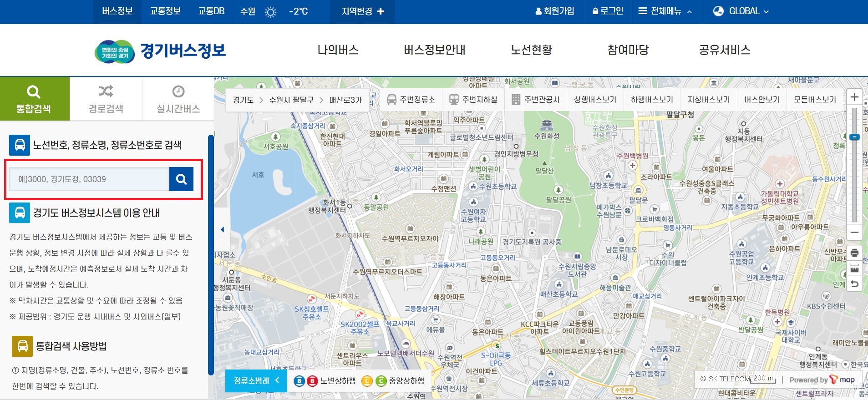
Task: Open the 버스정보안내 navigation menu
Action: 435,50
